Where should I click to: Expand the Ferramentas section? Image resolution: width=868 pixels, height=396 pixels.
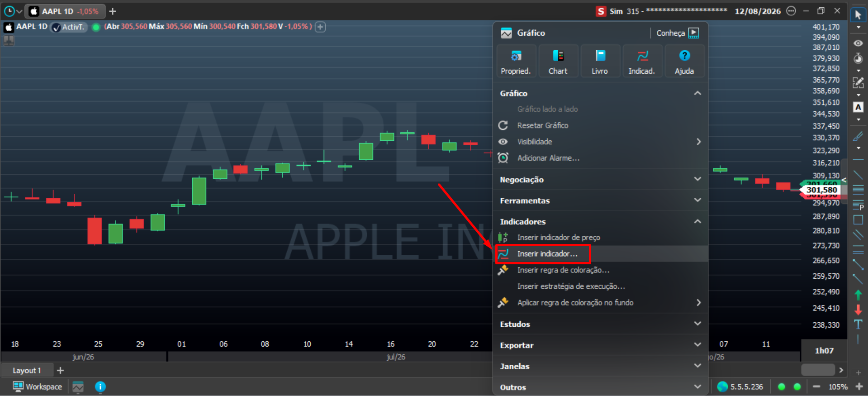point(697,200)
